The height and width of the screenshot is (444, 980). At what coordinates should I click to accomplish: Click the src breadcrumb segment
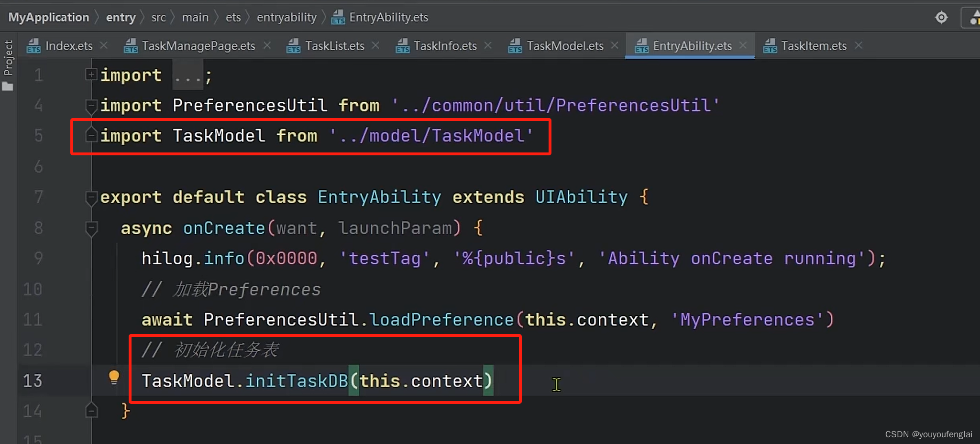[158, 17]
